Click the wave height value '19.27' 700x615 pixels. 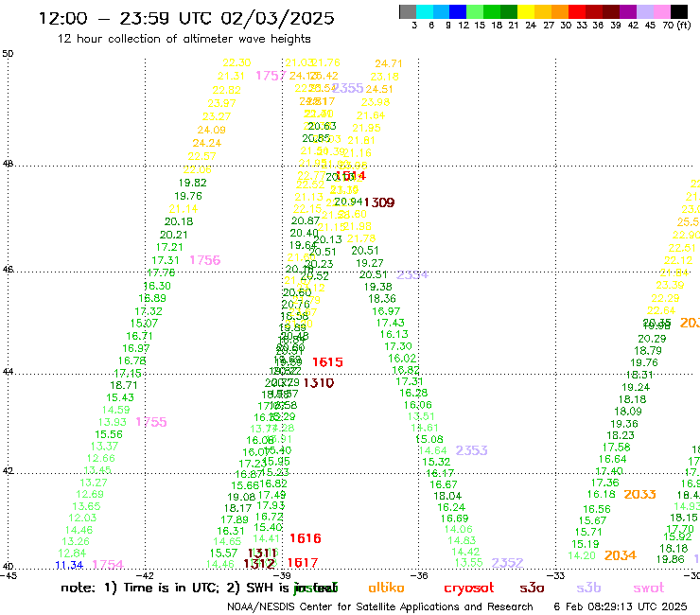click(x=369, y=264)
